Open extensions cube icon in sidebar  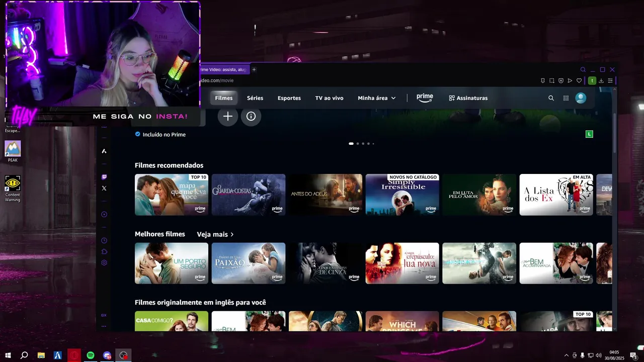(x=104, y=251)
